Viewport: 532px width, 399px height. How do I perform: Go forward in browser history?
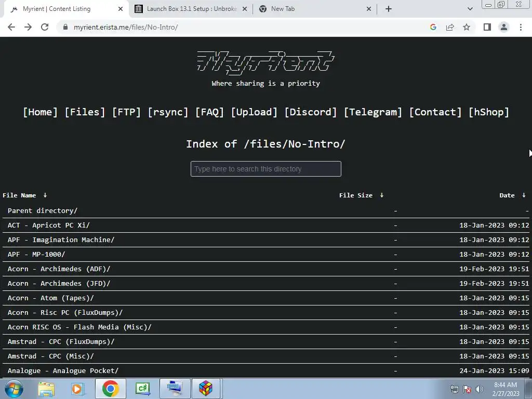[x=28, y=27]
